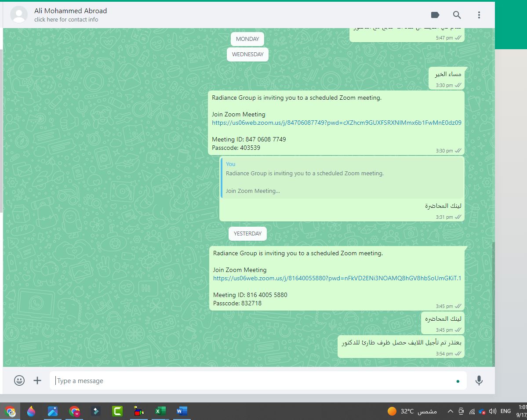Open the three-dot chat menu
Screen dimensions: 527x420
pyautogui.click(x=479, y=15)
